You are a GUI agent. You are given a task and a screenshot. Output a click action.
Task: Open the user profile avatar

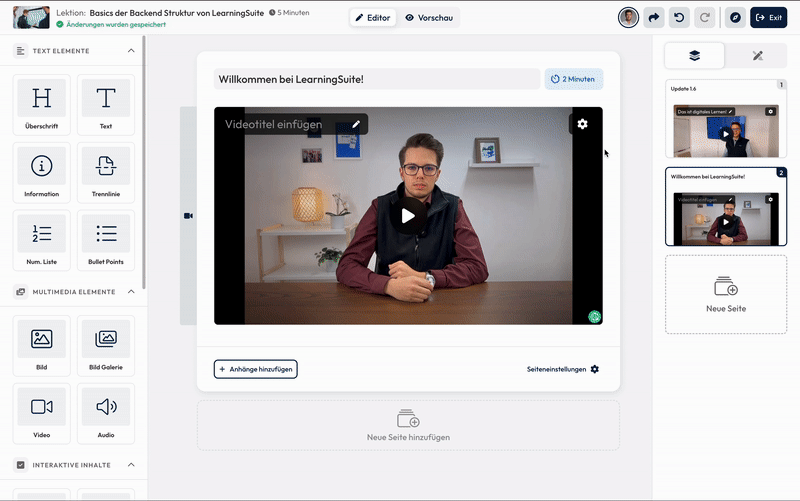628,17
